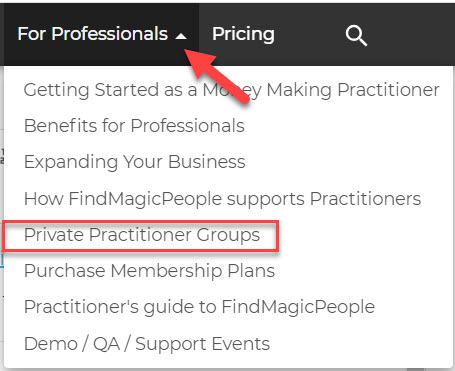Screen dimensions: 455x371
Task: Select Expanding Your Business
Action: (x=134, y=162)
